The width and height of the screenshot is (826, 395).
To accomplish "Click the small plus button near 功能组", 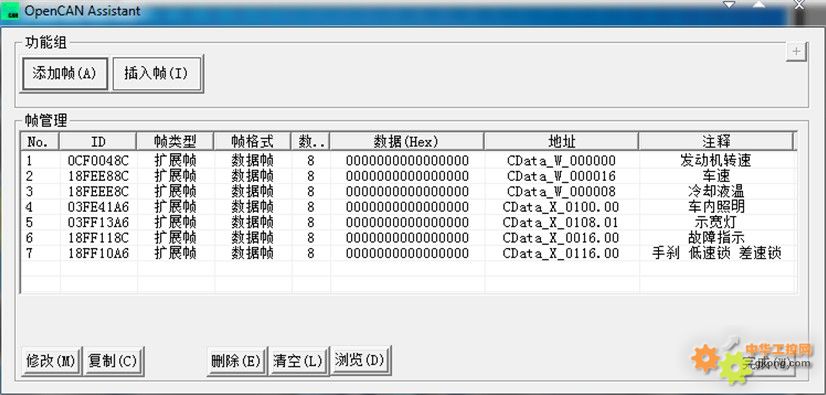I will (x=796, y=52).
